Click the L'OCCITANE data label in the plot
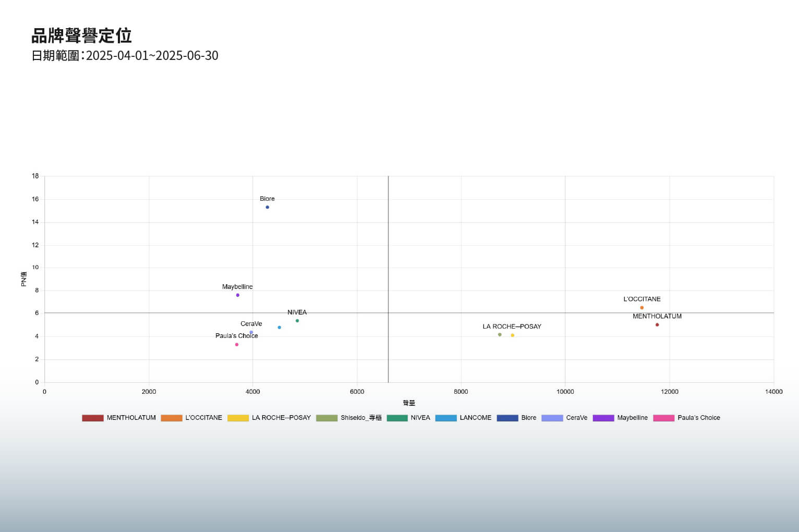This screenshot has height=532, width=799. click(x=642, y=299)
